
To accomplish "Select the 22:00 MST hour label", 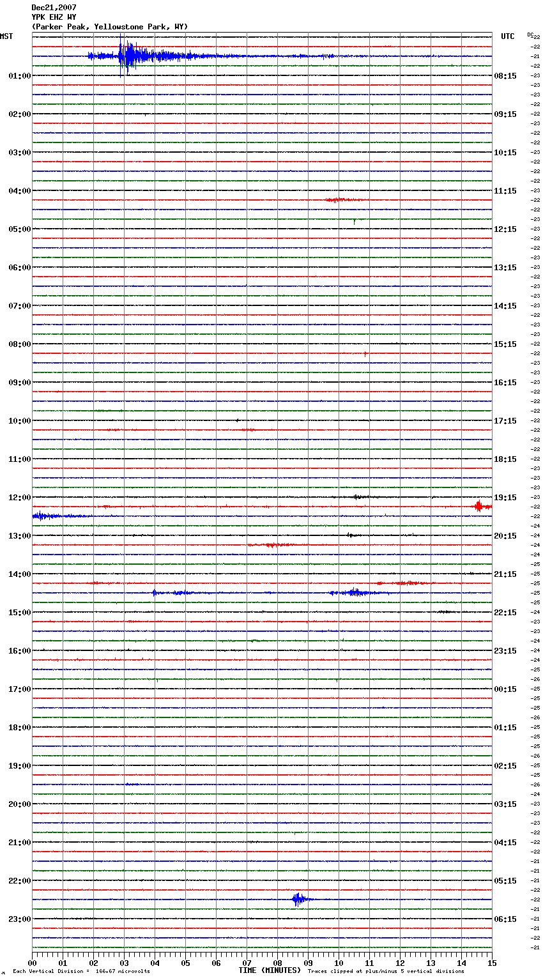I will click(x=20, y=881).
